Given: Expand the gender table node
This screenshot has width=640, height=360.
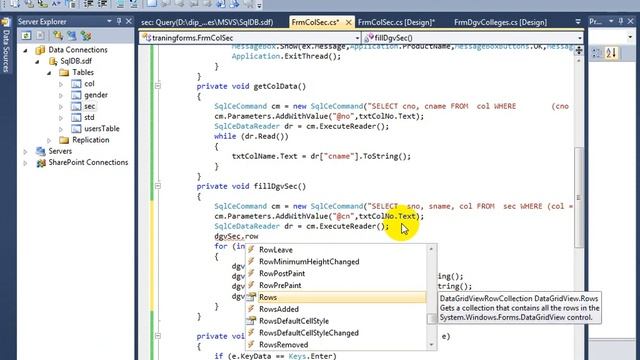Looking at the screenshot, I should coord(61,95).
